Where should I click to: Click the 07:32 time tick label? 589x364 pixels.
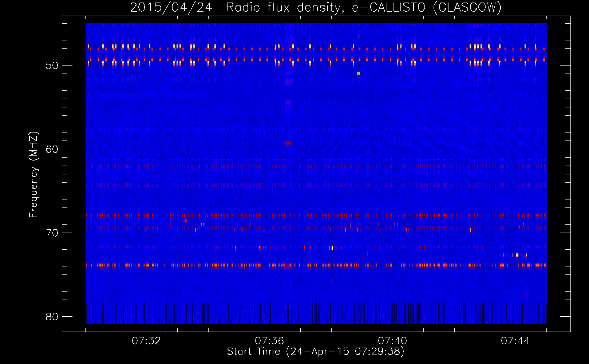[x=146, y=341]
